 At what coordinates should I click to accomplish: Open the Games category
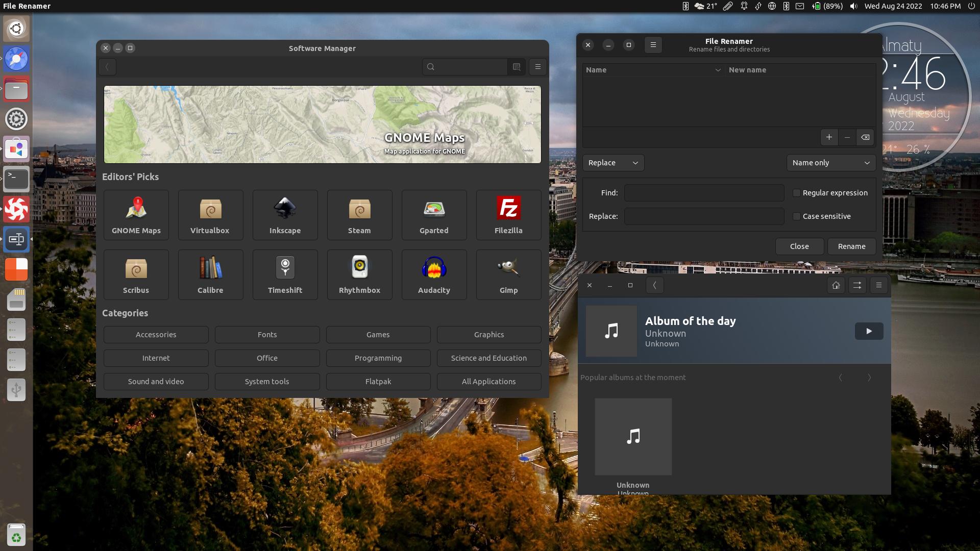(378, 335)
